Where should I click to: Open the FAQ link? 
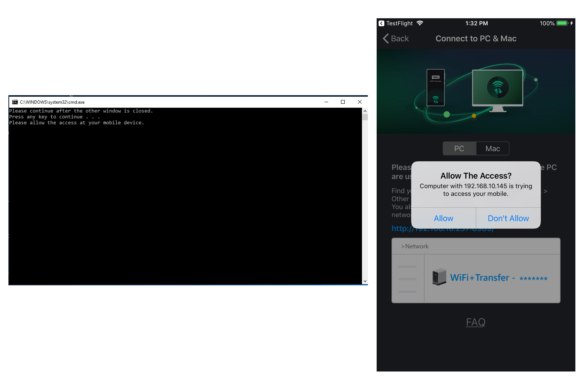(x=476, y=322)
